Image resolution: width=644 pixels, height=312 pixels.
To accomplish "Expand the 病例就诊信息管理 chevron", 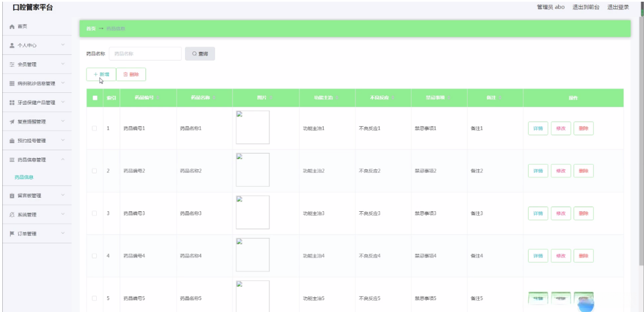I will [63, 83].
